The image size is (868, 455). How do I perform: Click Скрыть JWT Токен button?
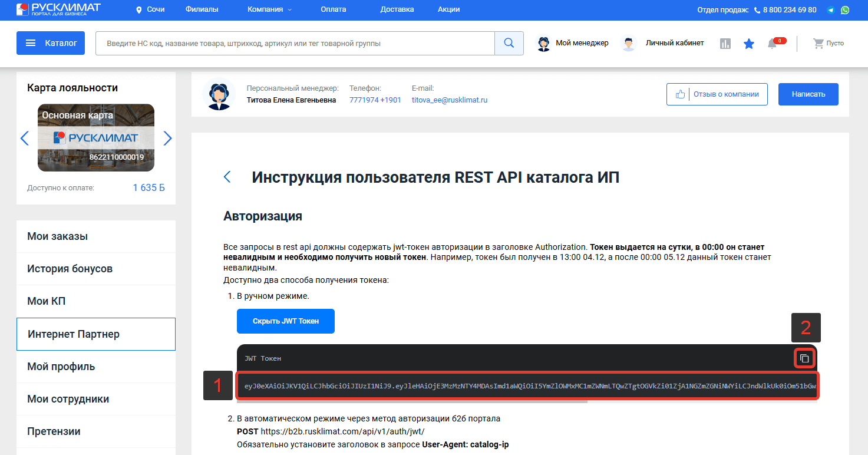286,321
